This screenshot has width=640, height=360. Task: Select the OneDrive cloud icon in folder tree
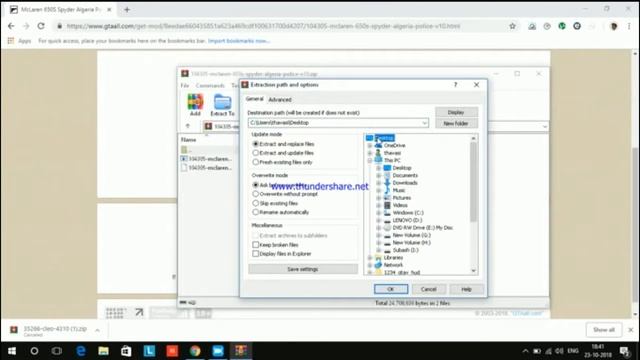[x=378, y=145]
